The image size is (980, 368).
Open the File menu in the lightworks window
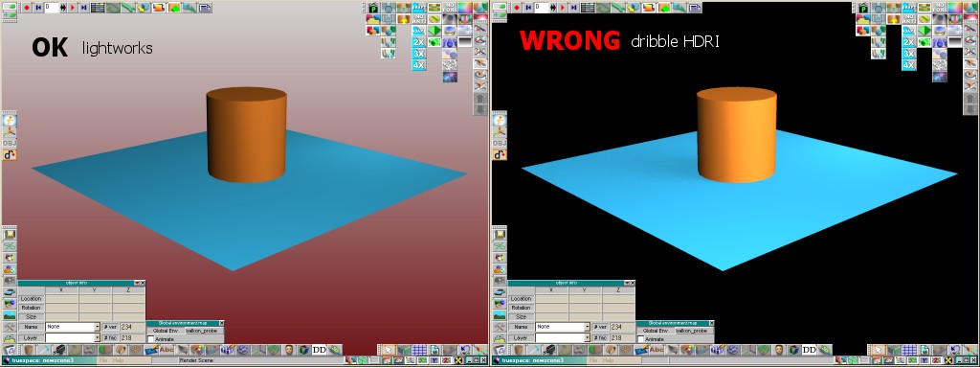104,360
